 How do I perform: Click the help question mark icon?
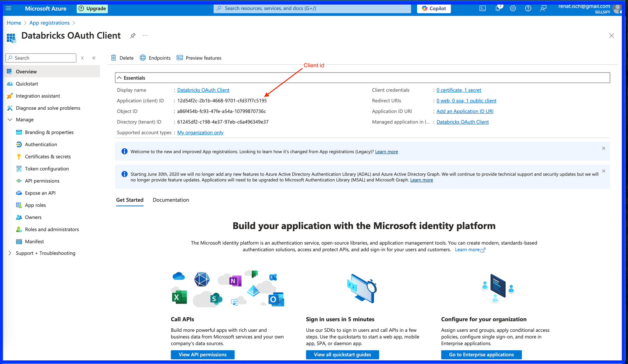(x=528, y=8)
